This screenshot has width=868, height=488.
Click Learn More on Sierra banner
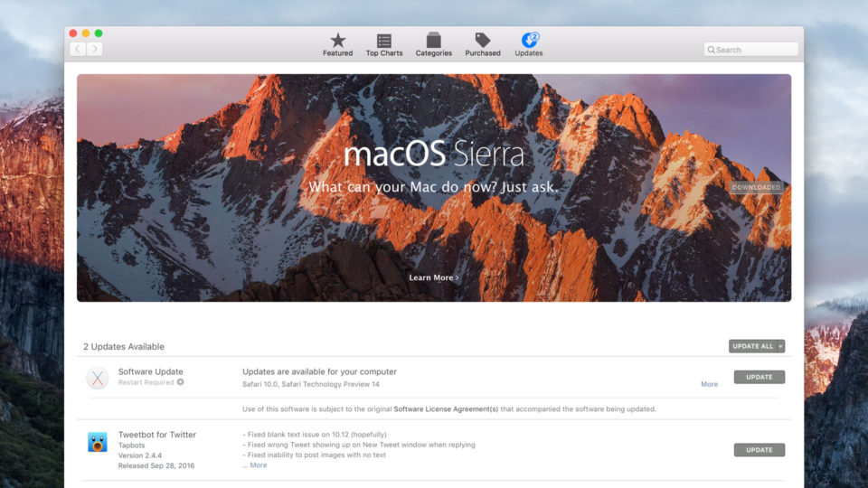point(433,277)
